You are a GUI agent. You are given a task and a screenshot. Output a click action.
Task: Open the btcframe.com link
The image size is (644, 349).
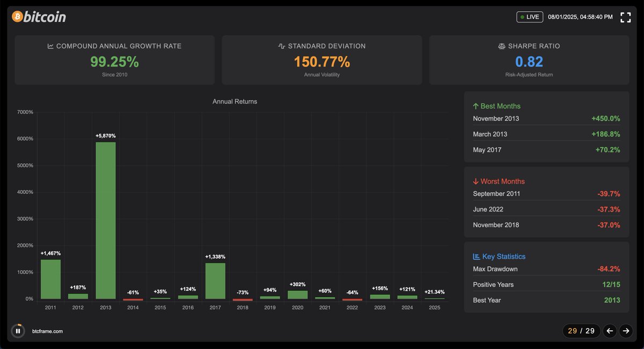pyautogui.click(x=47, y=331)
